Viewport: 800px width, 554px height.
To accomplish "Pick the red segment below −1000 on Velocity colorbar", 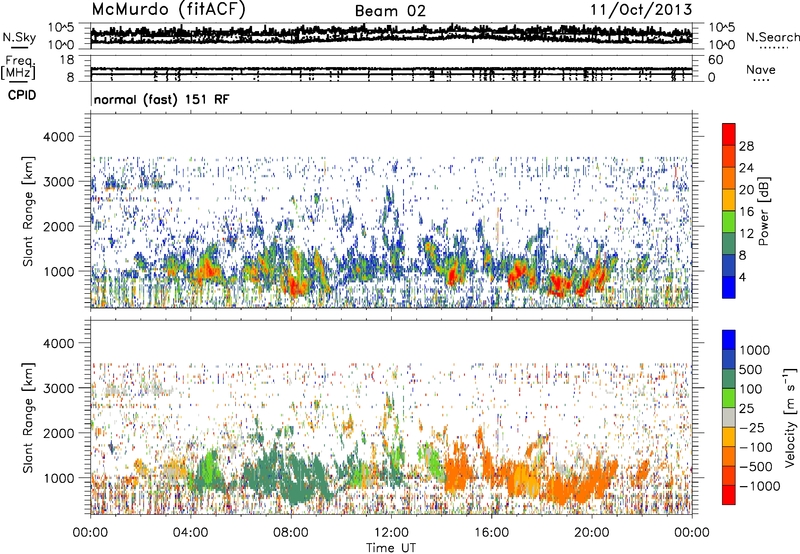I will click(x=729, y=495).
